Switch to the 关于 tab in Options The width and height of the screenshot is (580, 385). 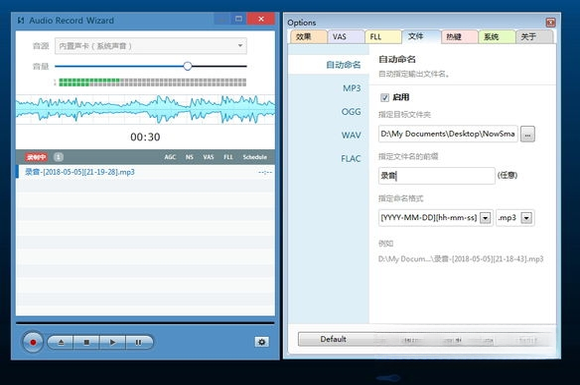(x=535, y=37)
